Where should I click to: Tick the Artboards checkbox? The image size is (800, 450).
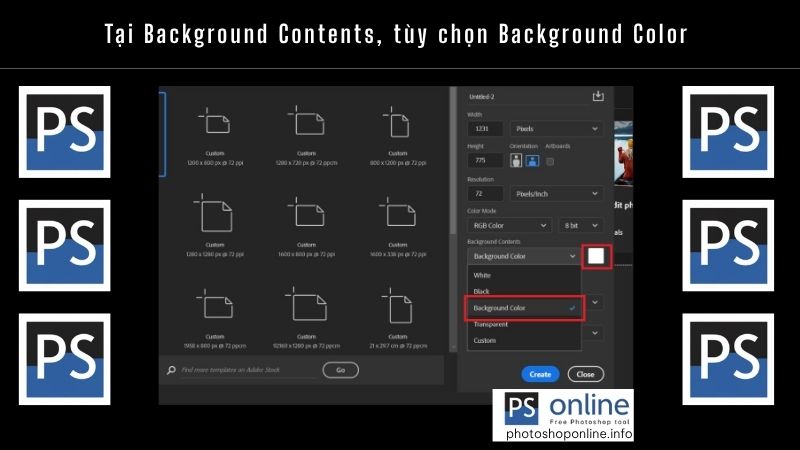click(x=550, y=162)
